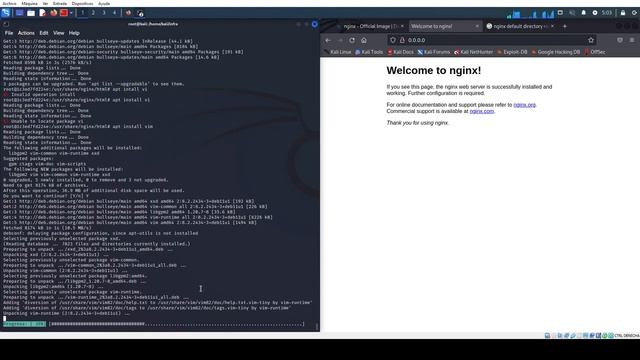640x360 pixels.
Task: Open OffSec bookmark
Action: 595,52
